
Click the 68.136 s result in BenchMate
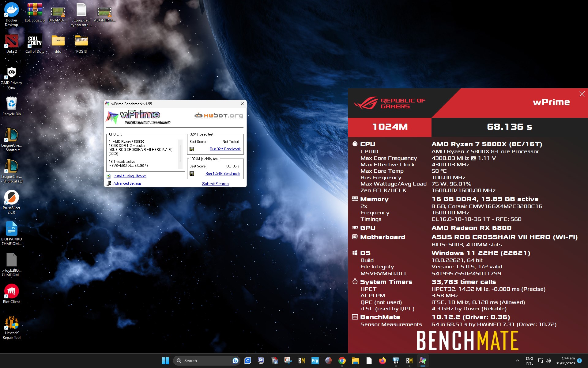[510, 127]
